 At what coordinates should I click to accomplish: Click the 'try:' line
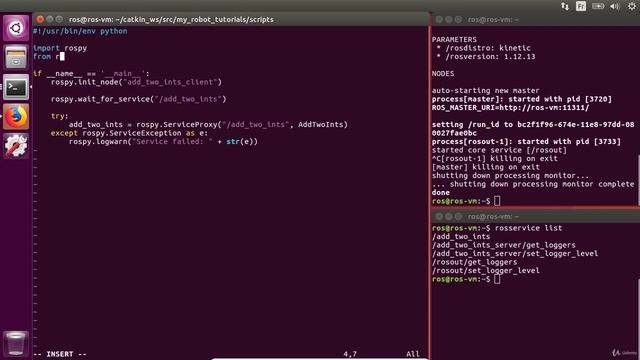[x=60, y=116]
